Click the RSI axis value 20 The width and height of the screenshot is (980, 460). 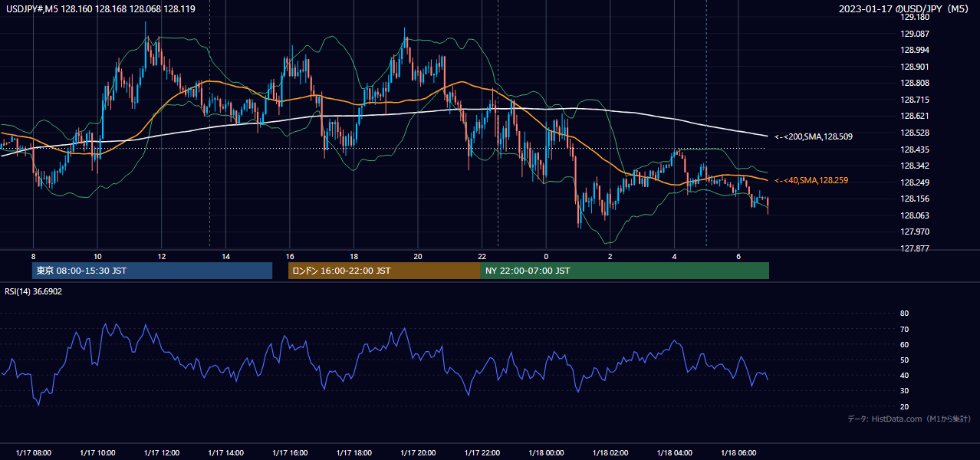pos(905,406)
